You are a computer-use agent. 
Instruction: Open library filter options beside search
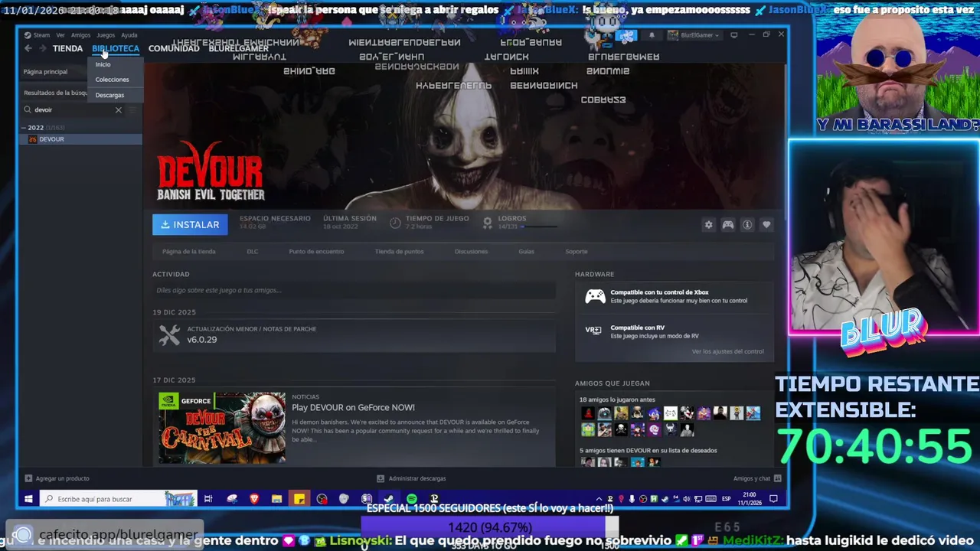pyautogui.click(x=132, y=110)
